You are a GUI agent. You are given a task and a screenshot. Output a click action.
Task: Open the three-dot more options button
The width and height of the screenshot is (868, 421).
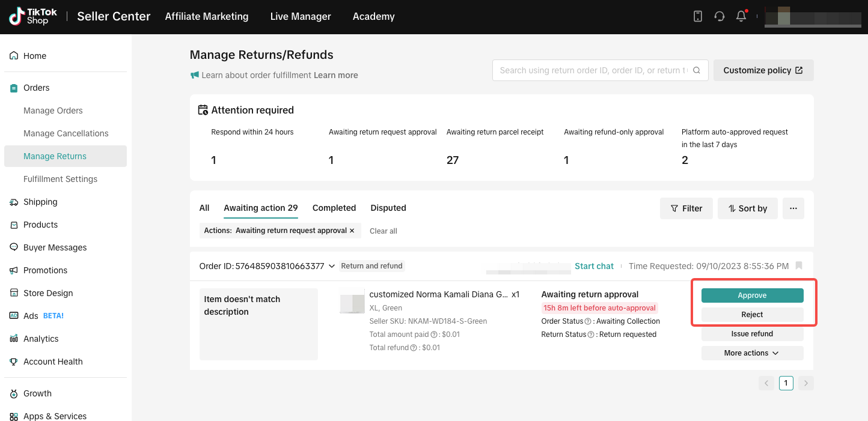click(x=793, y=208)
